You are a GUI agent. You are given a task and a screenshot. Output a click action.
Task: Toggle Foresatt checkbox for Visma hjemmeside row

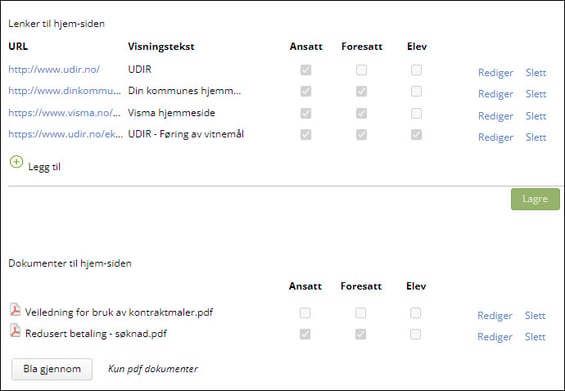(x=361, y=114)
